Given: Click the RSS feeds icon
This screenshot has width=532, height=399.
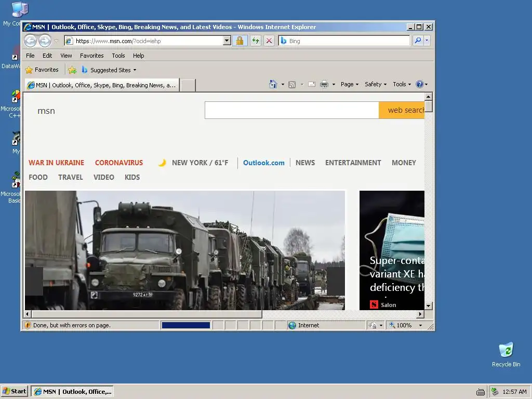Looking at the screenshot, I should (292, 85).
